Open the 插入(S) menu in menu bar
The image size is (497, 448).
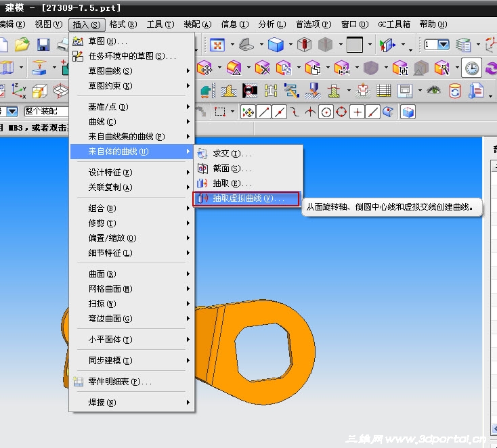tap(87, 25)
